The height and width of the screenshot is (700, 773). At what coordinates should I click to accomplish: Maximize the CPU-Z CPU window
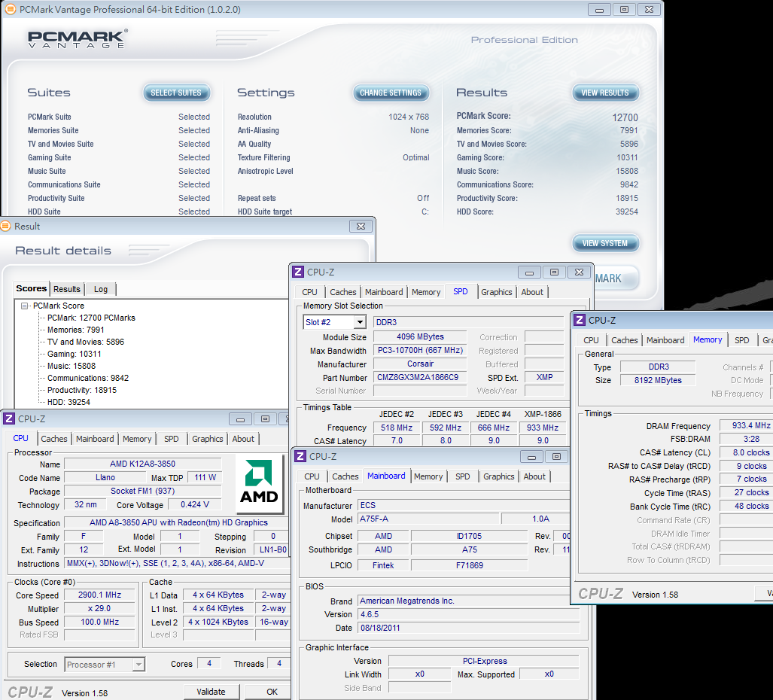point(265,419)
